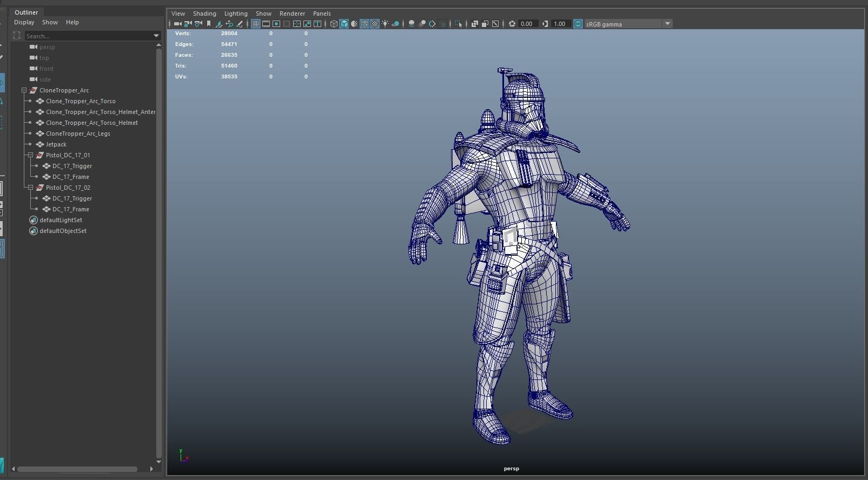Click the Lock Camera icon

pyautogui.click(x=188, y=24)
